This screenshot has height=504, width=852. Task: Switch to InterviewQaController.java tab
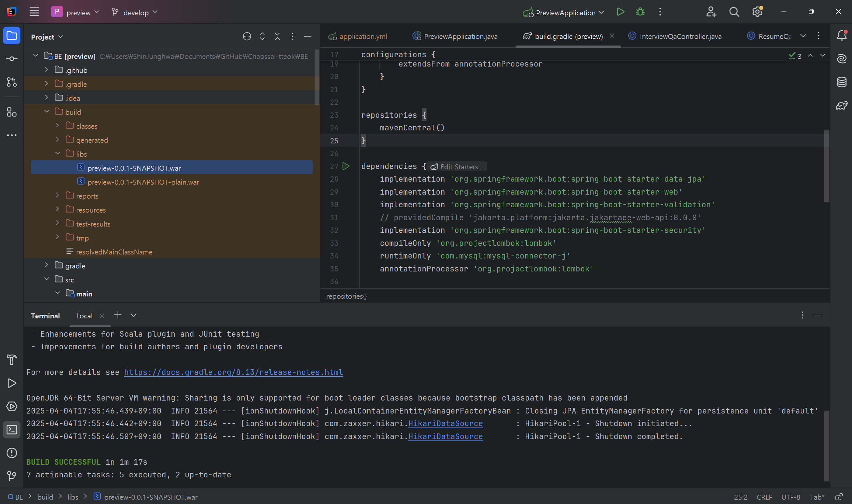(680, 36)
